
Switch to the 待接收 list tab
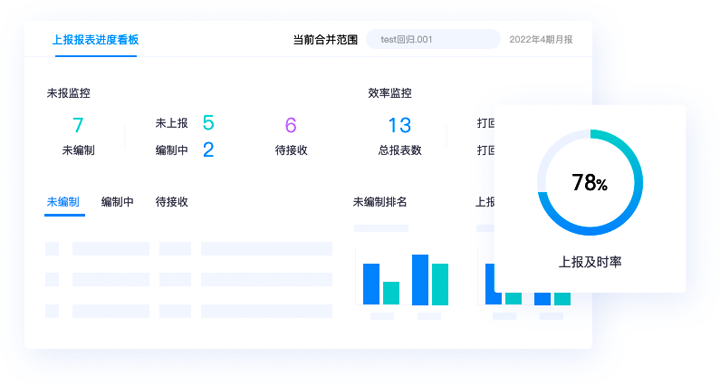(171, 202)
